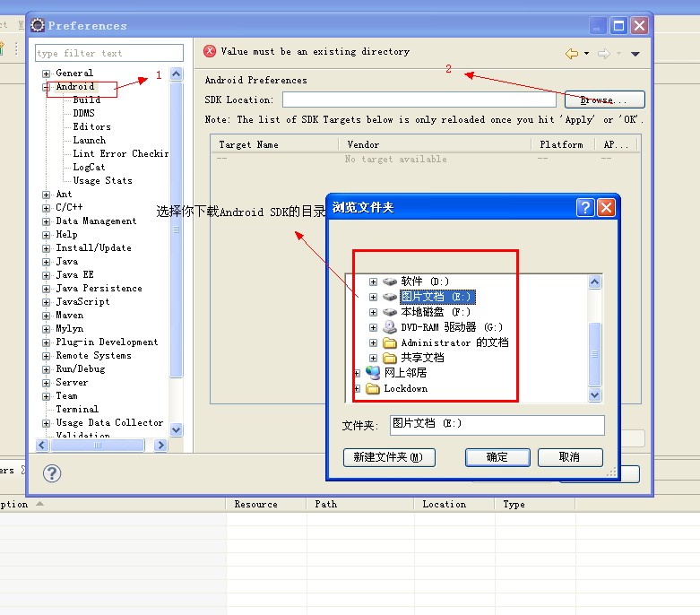Expand the General preferences category
The width and height of the screenshot is (700, 615).
click(x=46, y=74)
